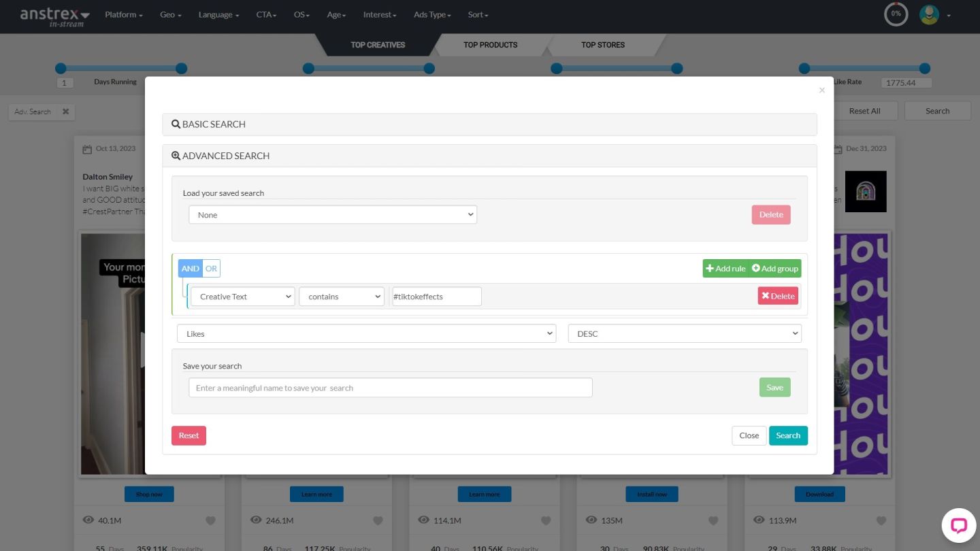The height and width of the screenshot is (551, 980).
Task: Open the DESC sort order dropdown
Action: [684, 334]
